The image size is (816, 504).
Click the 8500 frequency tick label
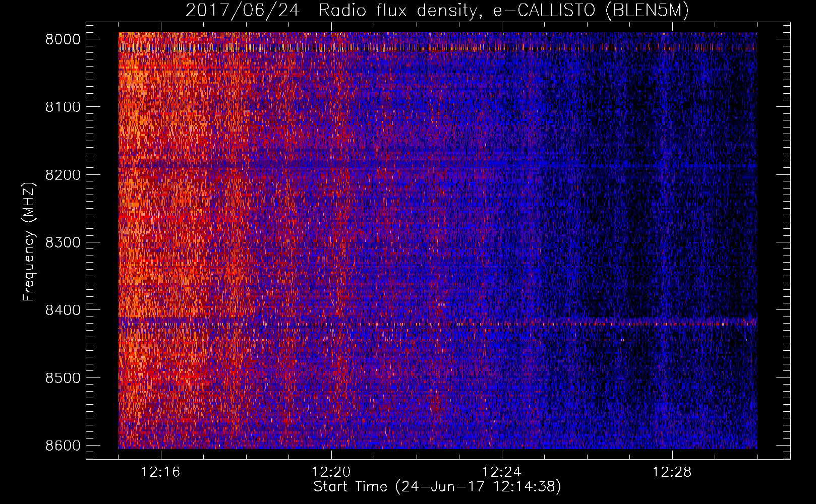[x=63, y=379]
